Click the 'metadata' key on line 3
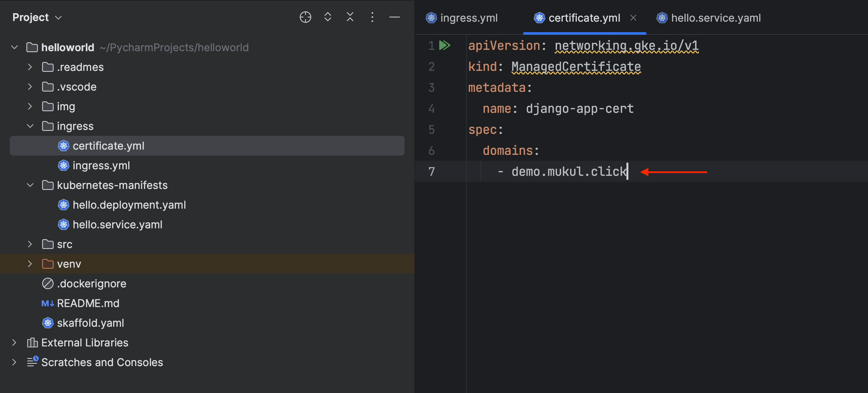 click(497, 88)
